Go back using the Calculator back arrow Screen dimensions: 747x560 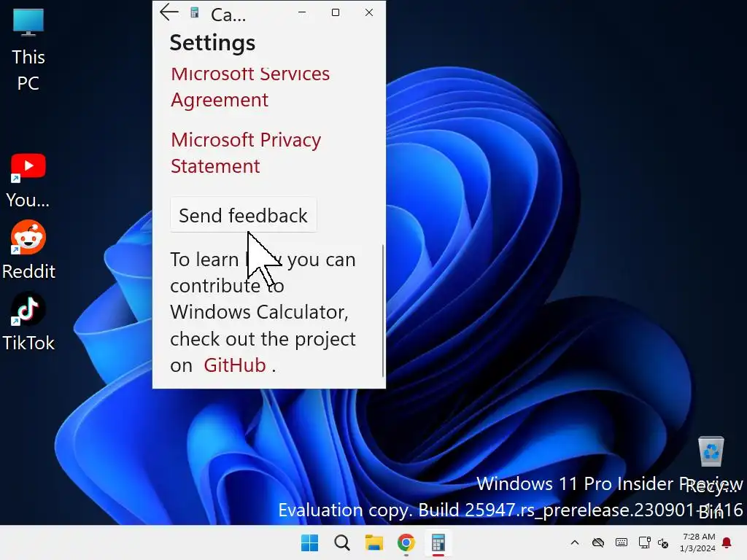point(169,12)
